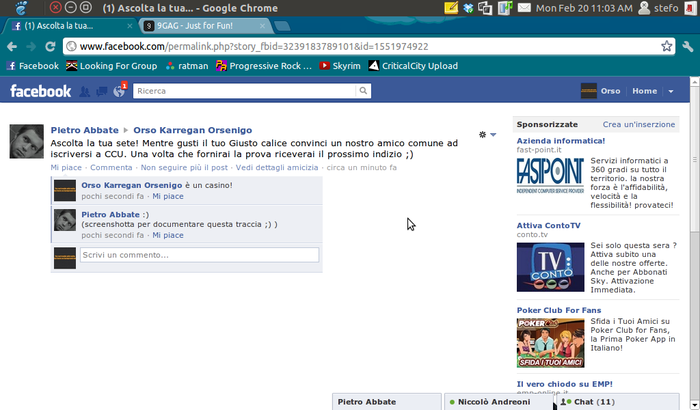Open Il vero chiodo su EMP! ad

(x=565, y=384)
